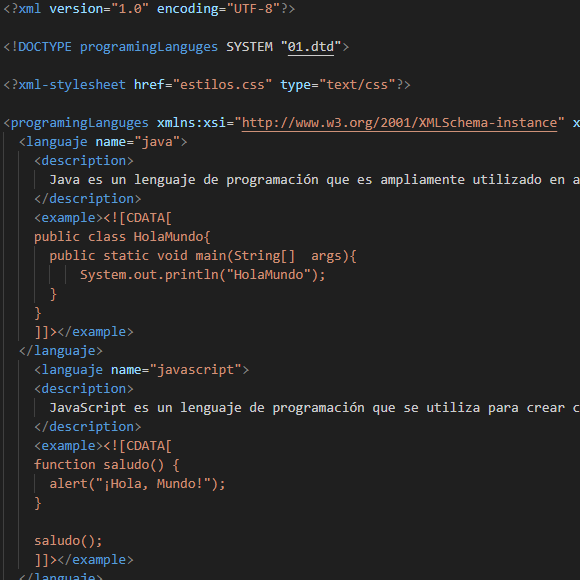Click the "public class HolaMundo{" line
This screenshot has width=580, height=580.
point(122,237)
